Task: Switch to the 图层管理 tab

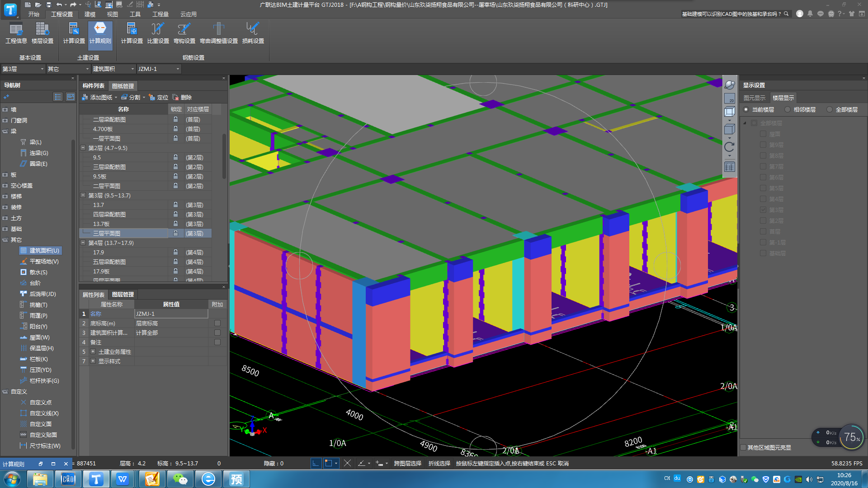Action: (123, 294)
